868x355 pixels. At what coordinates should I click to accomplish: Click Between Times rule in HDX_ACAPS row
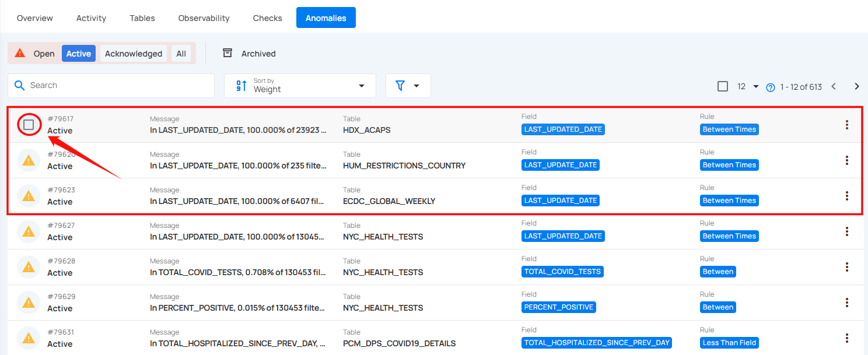(729, 129)
